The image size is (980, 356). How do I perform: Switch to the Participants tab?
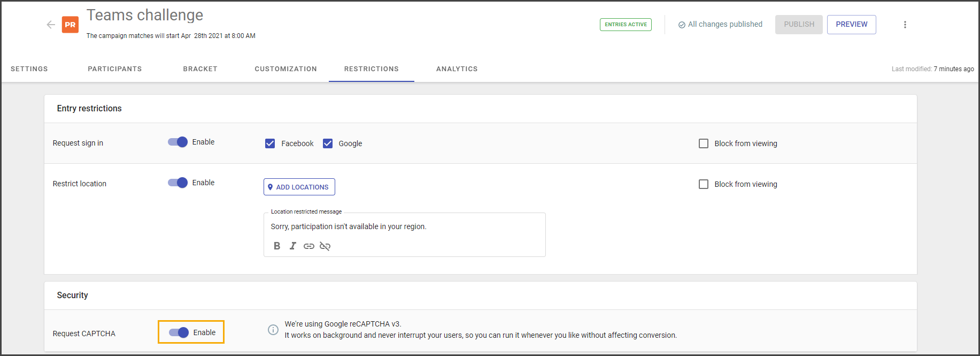click(115, 69)
